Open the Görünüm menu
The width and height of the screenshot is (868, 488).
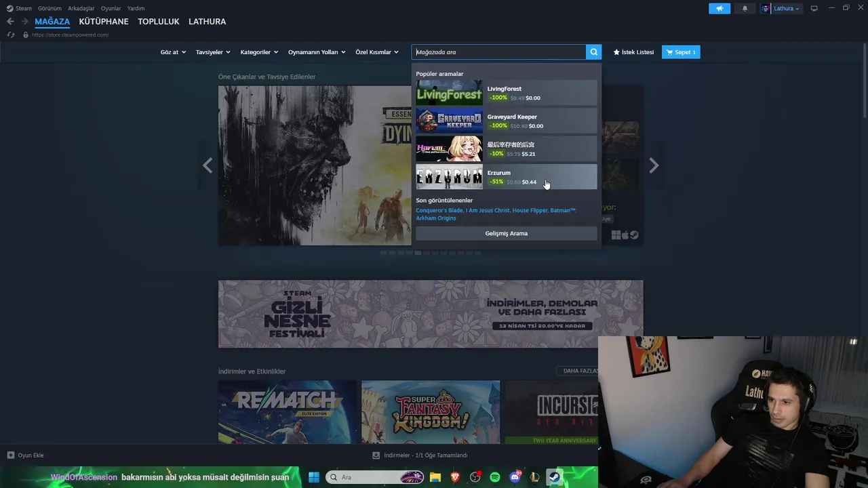click(x=50, y=8)
